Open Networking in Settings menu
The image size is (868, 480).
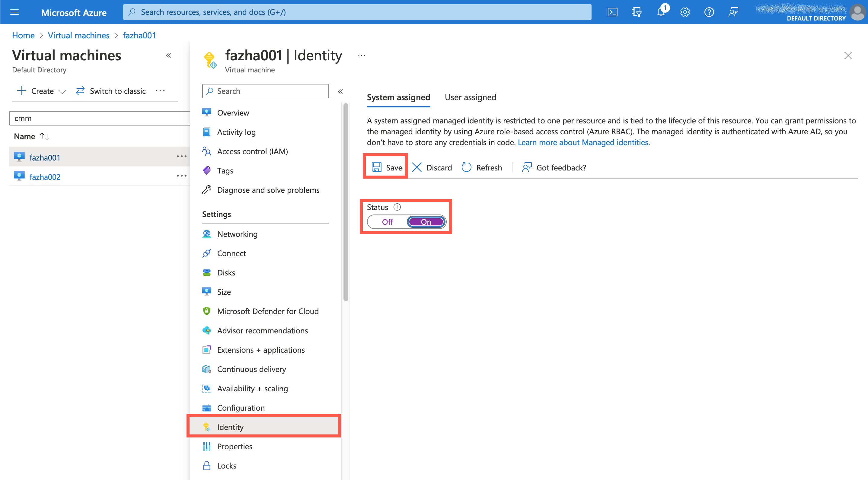click(237, 234)
